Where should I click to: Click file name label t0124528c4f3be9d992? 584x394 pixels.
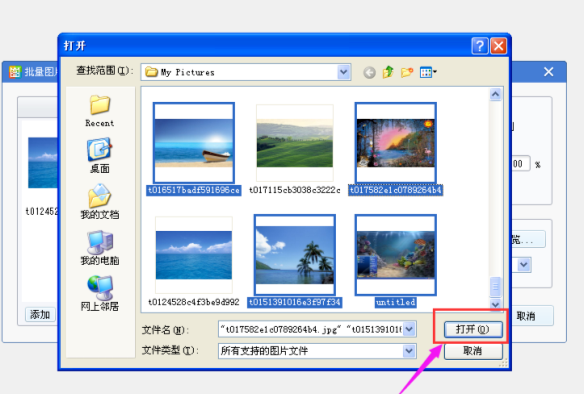194,302
